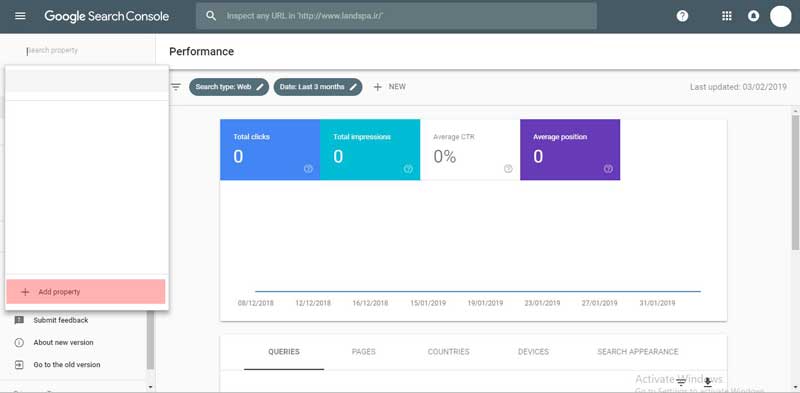Open the Google apps grid
The image size is (800, 393).
click(x=727, y=16)
